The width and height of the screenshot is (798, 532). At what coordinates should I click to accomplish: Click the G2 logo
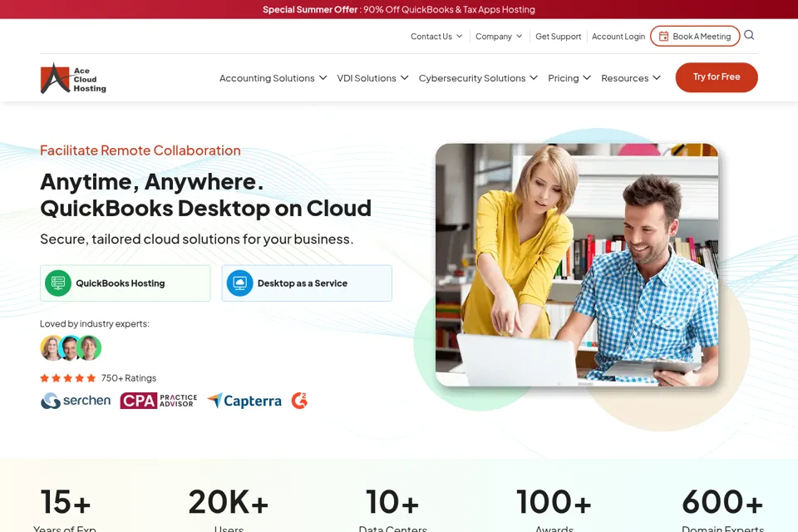coord(299,401)
